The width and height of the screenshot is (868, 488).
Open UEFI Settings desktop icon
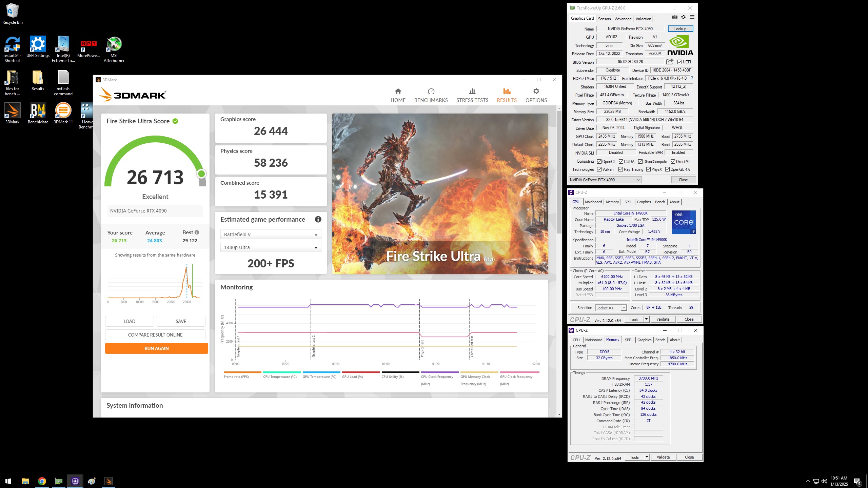[38, 47]
